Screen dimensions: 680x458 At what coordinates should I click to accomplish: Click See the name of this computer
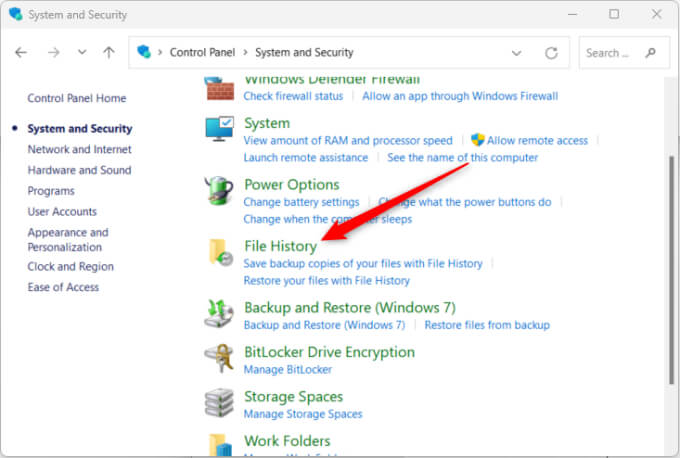[x=462, y=157]
